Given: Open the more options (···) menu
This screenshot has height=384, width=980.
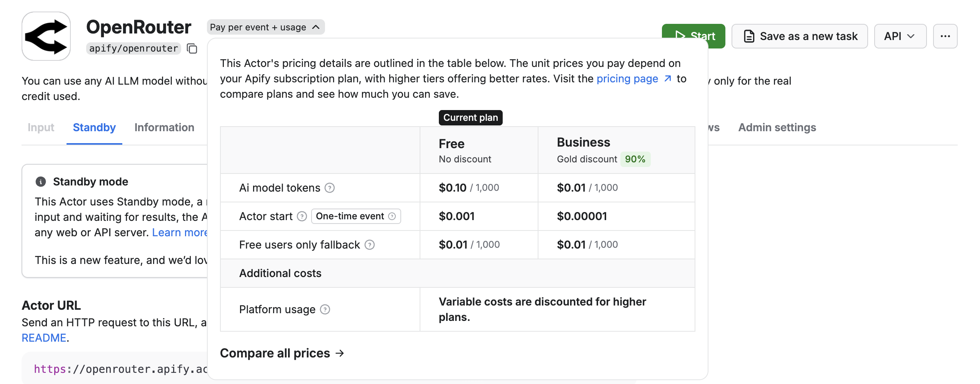Looking at the screenshot, I should click(945, 36).
